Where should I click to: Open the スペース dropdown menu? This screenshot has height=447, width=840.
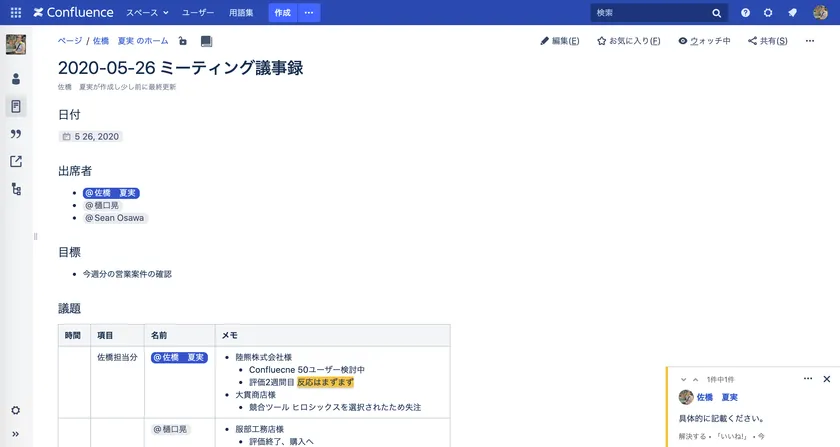146,13
